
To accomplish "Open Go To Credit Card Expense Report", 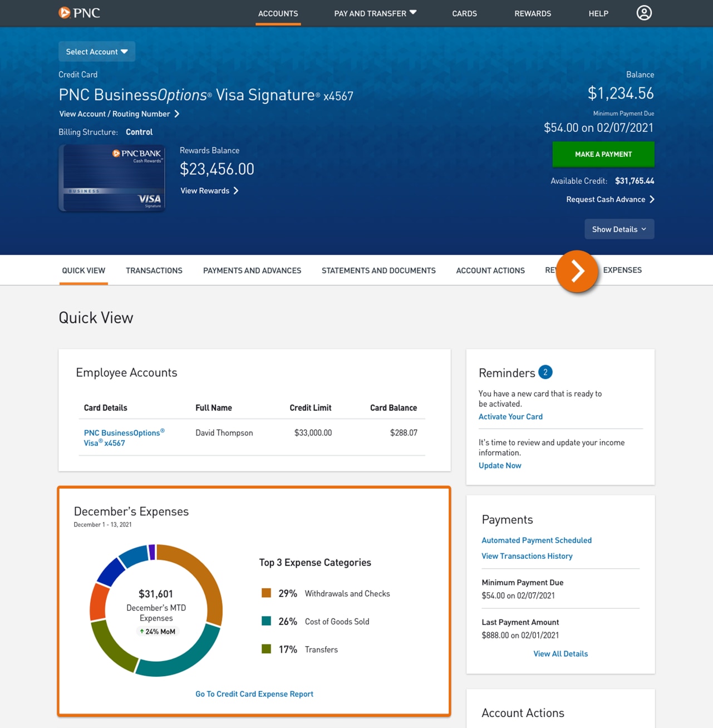I will coord(254,693).
